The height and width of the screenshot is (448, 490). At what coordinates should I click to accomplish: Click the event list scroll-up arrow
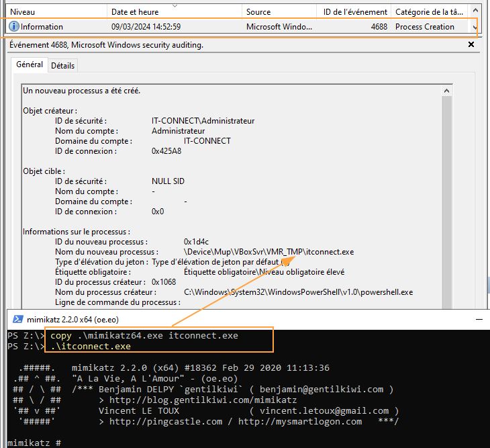(475, 11)
